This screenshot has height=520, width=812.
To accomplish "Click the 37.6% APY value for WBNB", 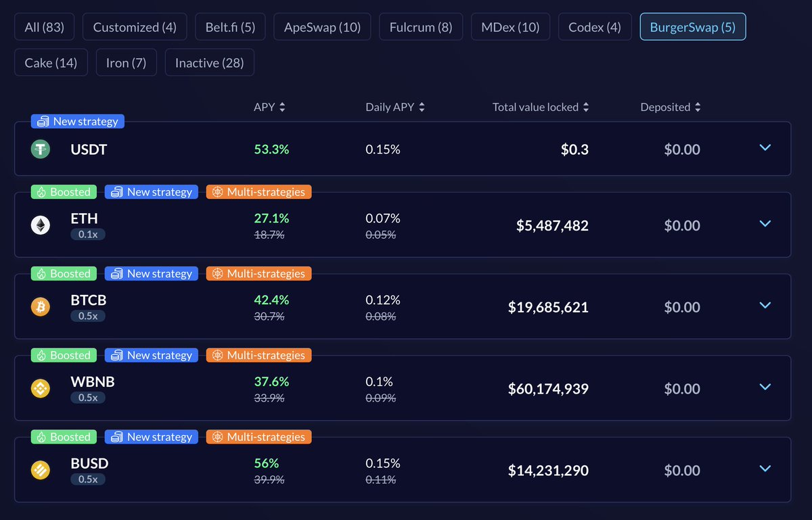I will click(x=271, y=381).
